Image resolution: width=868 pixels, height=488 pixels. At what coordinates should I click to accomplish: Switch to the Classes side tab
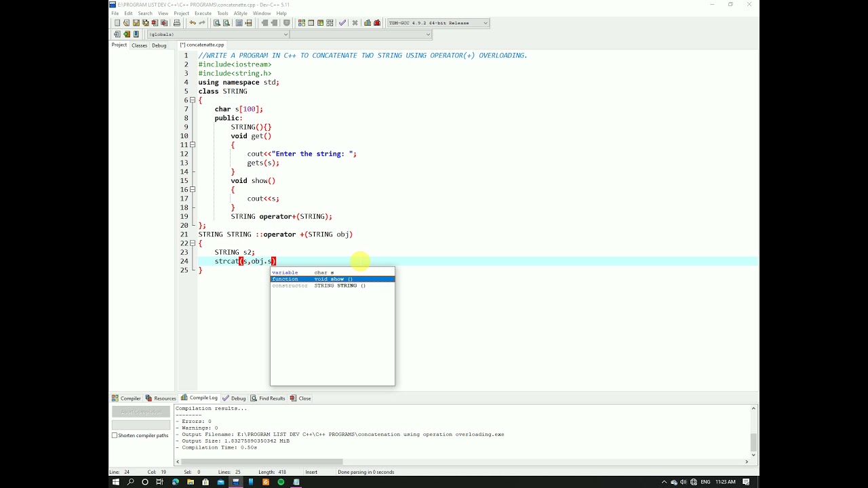coord(139,45)
